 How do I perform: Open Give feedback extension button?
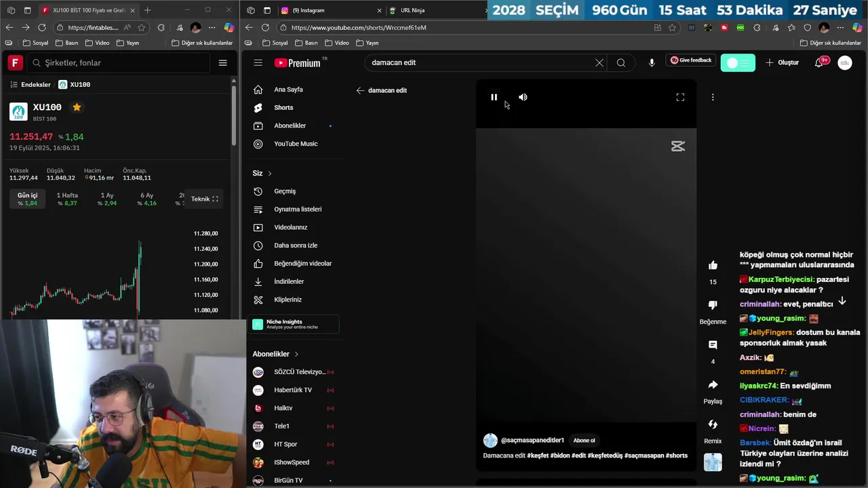pos(691,60)
